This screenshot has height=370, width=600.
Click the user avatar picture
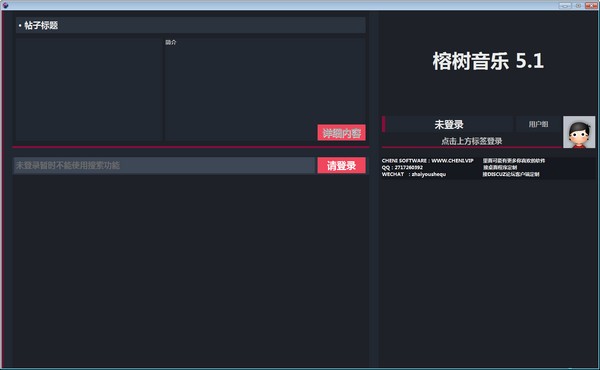pos(579,132)
